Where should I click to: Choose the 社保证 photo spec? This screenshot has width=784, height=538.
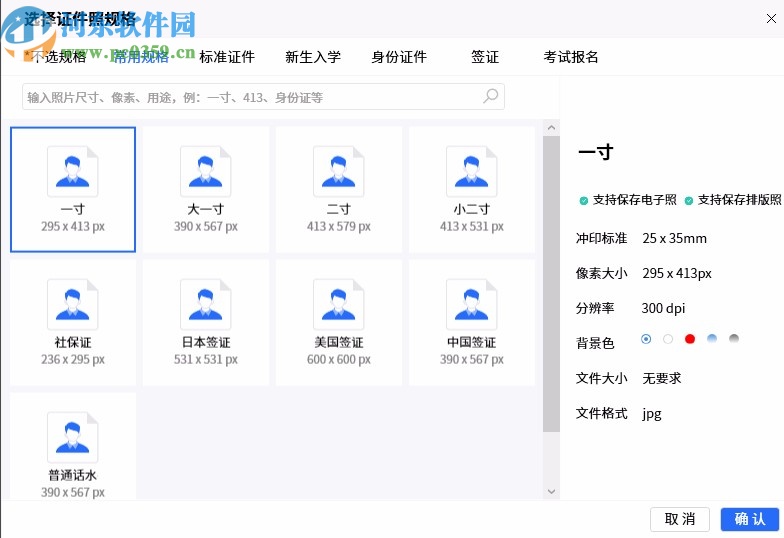73,322
